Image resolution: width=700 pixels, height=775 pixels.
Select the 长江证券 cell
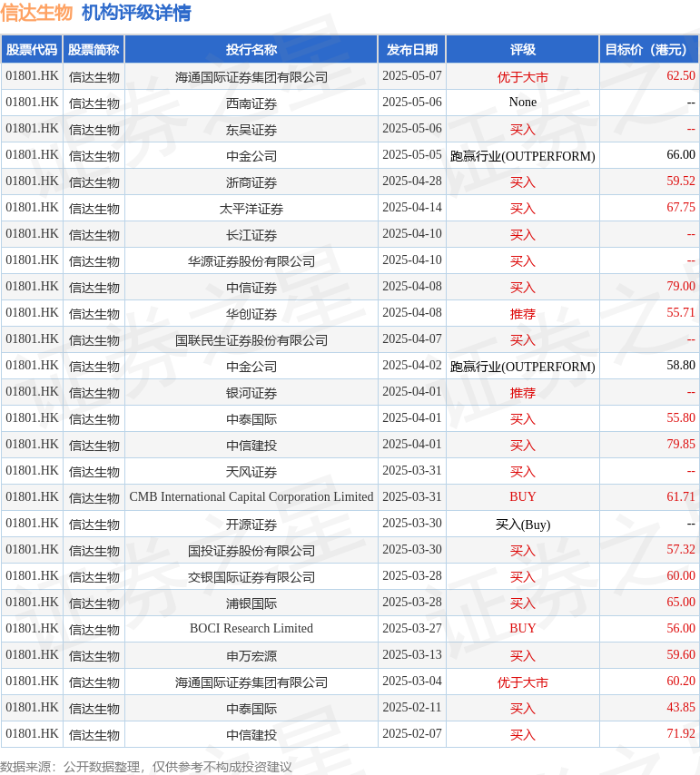coord(251,235)
